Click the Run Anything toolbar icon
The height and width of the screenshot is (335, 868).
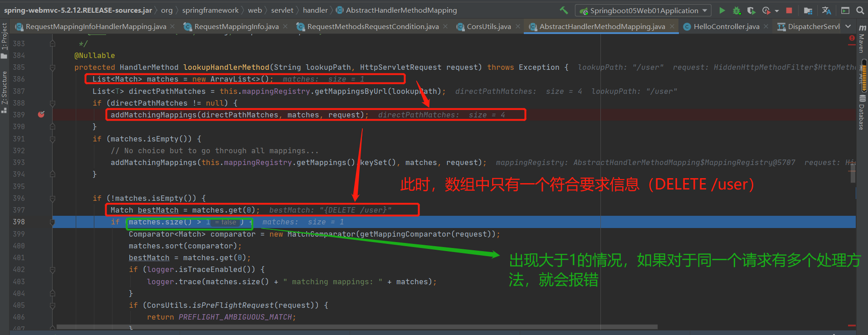tap(845, 10)
